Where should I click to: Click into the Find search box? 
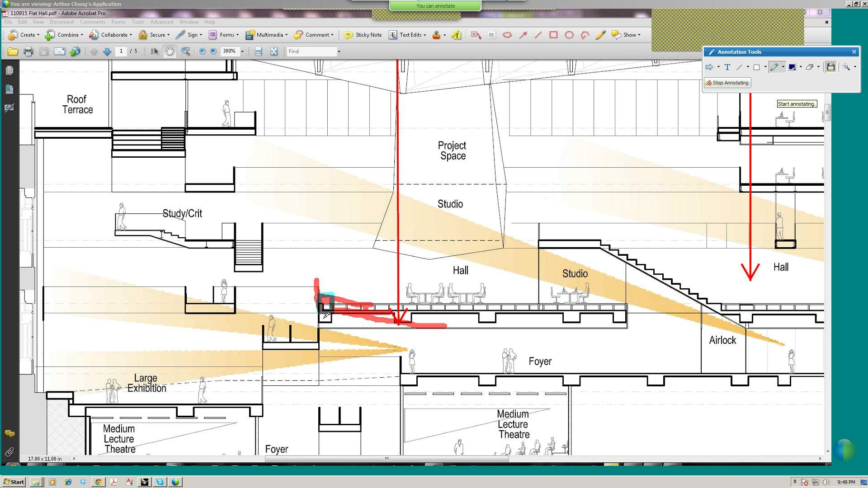311,52
